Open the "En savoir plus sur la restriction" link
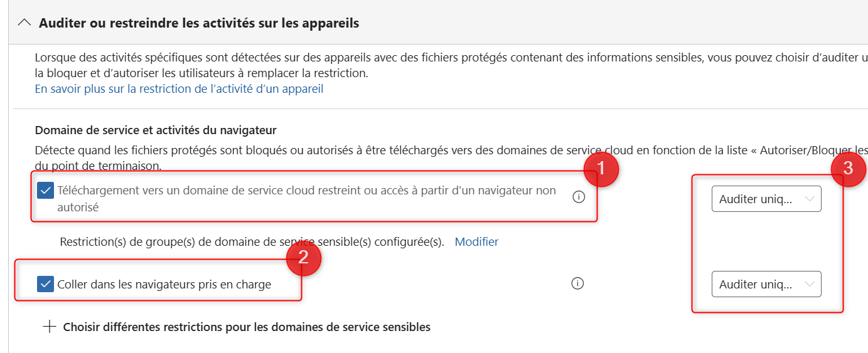868x353 pixels. [179, 89]
